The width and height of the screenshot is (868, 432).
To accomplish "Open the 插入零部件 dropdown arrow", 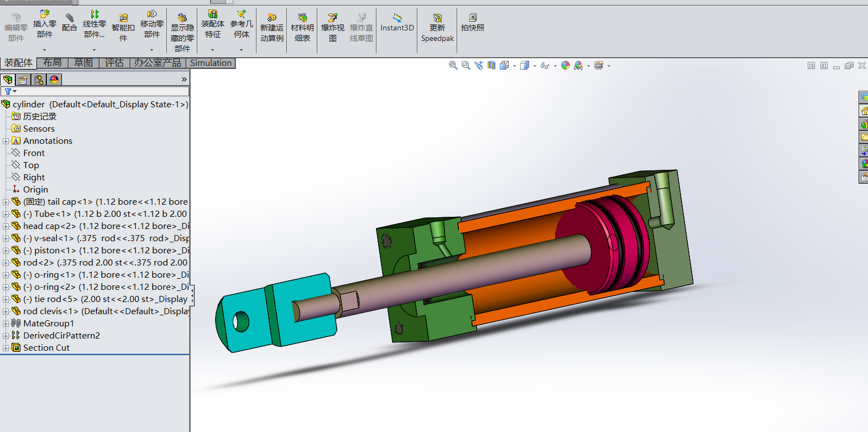I will [45, 50].
